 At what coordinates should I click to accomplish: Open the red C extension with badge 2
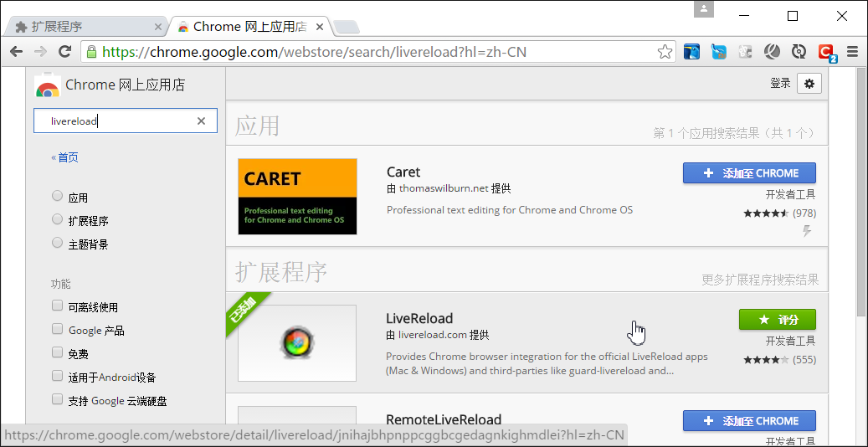828,53
